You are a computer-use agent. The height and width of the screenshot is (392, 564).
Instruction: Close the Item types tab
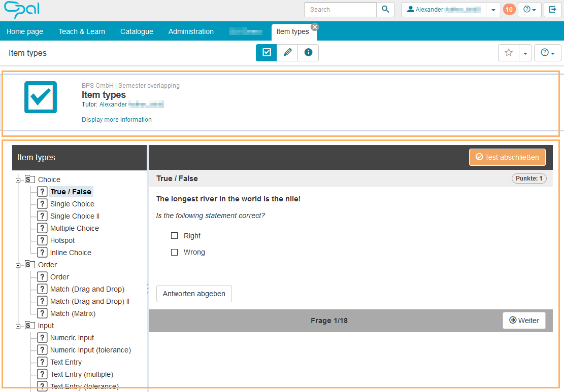coord(315,27)
